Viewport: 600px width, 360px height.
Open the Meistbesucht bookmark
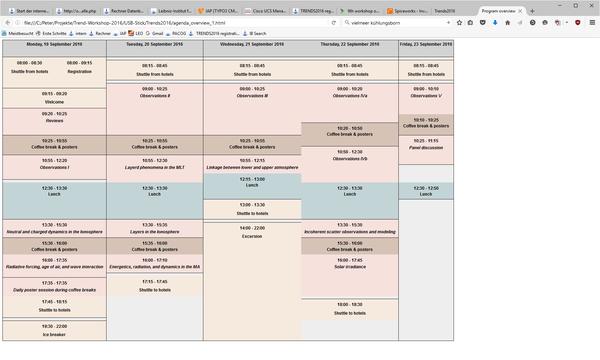pos(18,34)
